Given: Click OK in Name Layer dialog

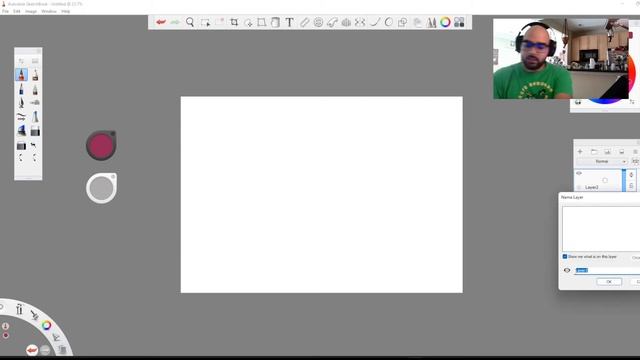Looking at the screenshot, I should [609, 282].
